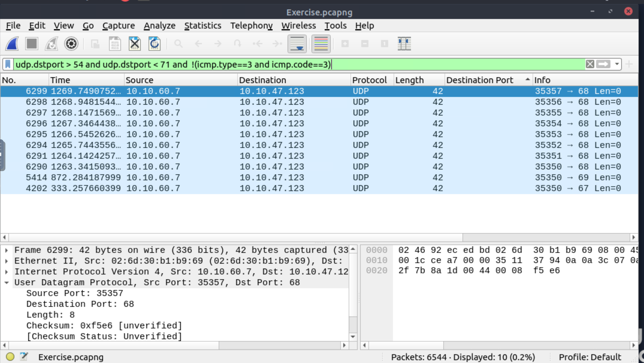This screenshot has height=363, width=644.
Task: Sort by the Length column header
Action: click(419, 80)
